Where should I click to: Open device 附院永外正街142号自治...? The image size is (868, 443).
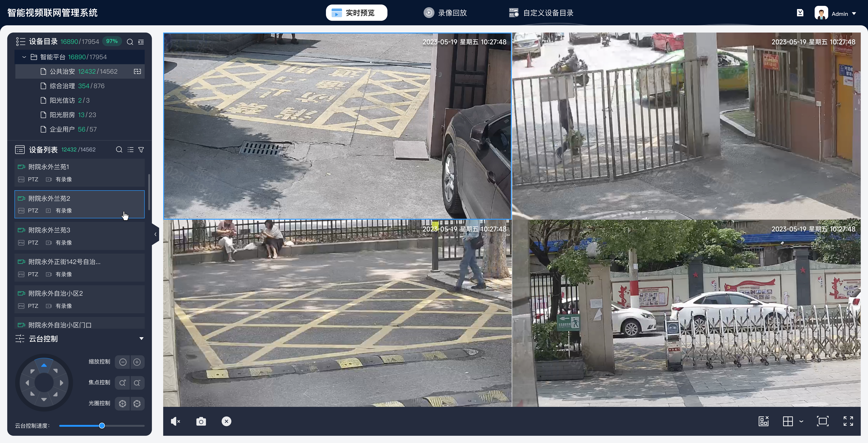(80, 268)
